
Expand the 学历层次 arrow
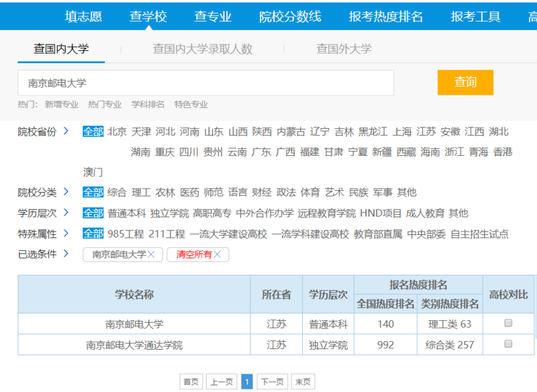[x=66, y=213]
